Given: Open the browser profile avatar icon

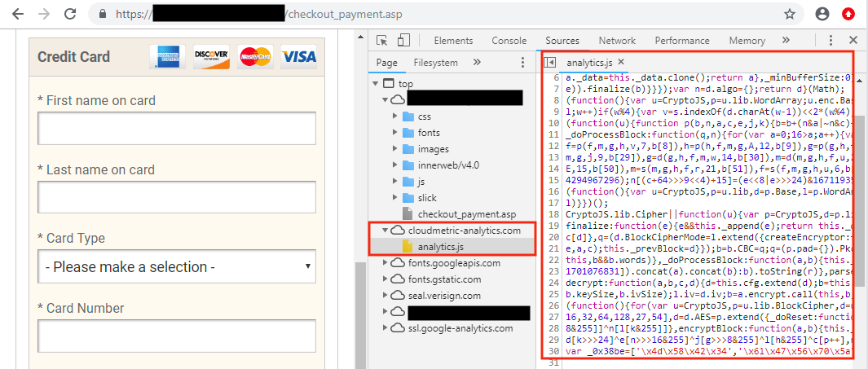Looking at the screenshot, I should pyautogui.click(x=823, y=14).
